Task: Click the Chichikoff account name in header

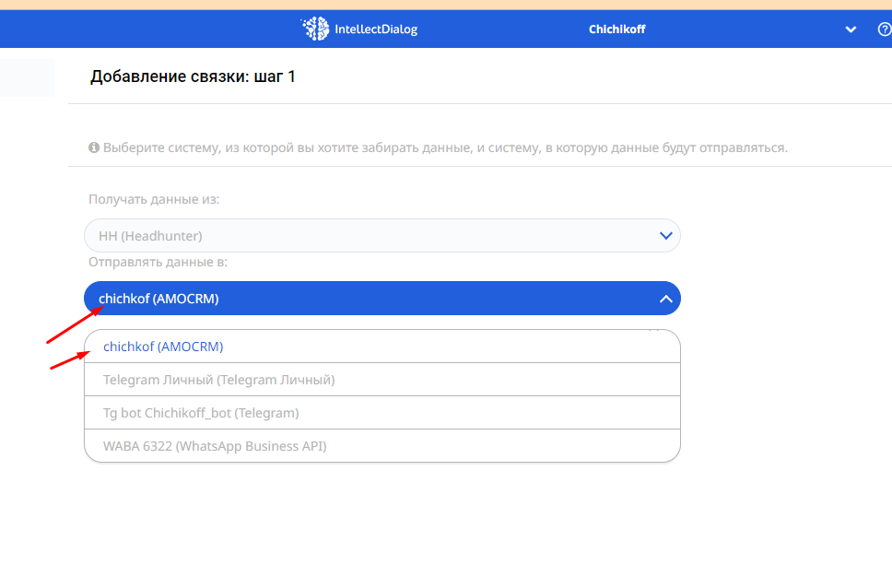Action: 616,29
